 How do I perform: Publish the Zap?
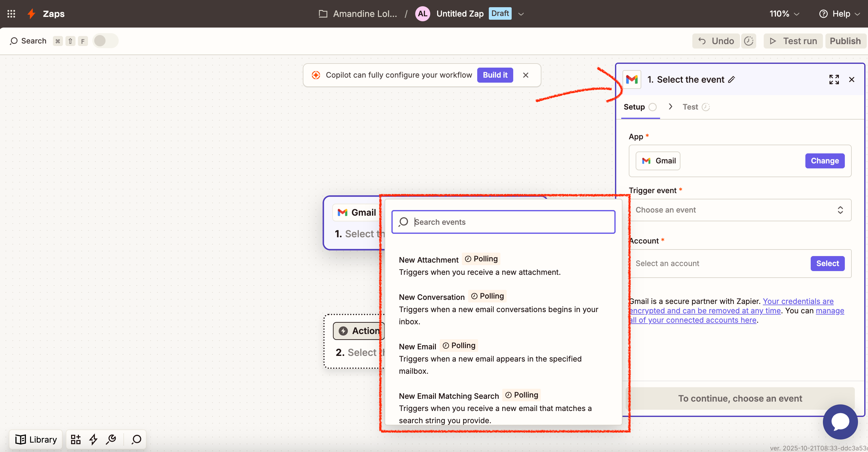pyautogui.click(x=845, y=41)
